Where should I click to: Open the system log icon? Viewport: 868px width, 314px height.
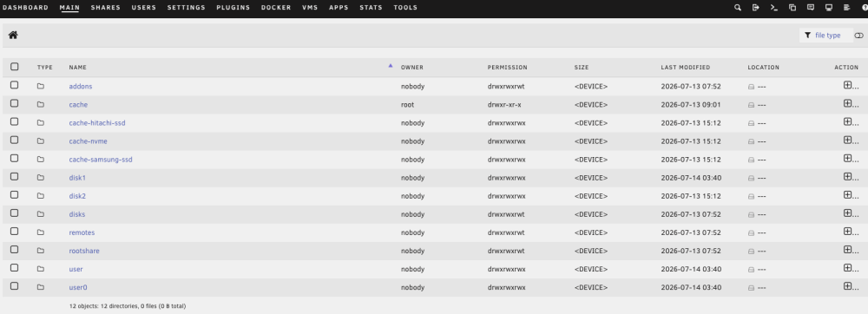coord(846,8)
